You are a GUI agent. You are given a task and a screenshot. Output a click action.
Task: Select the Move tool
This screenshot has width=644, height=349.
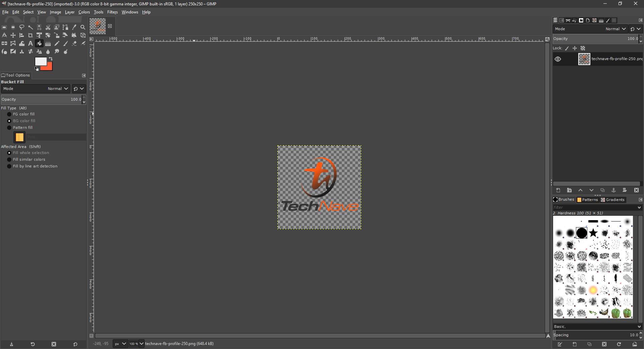click(x=13, y=35)
